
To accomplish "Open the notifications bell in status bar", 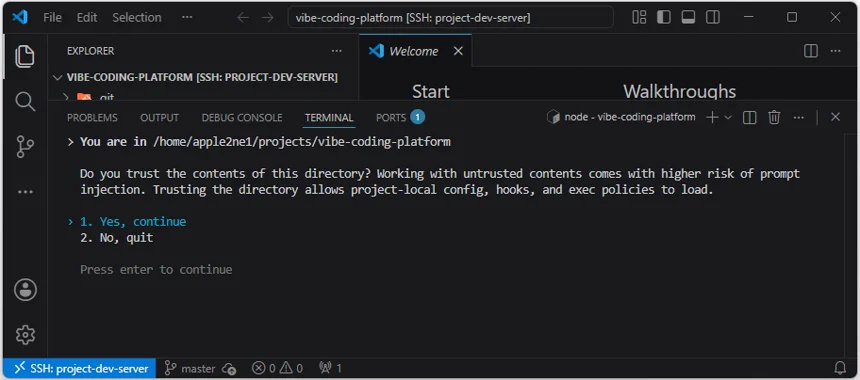I will tap(840, 368).
